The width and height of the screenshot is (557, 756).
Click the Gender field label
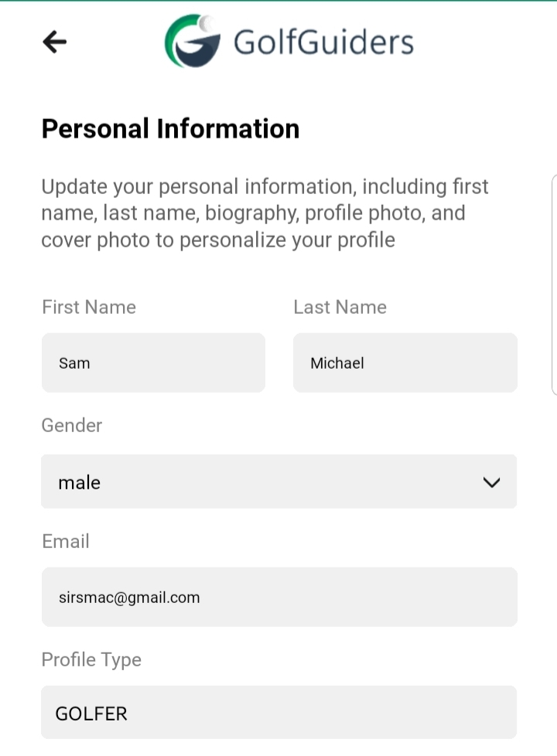72,425
